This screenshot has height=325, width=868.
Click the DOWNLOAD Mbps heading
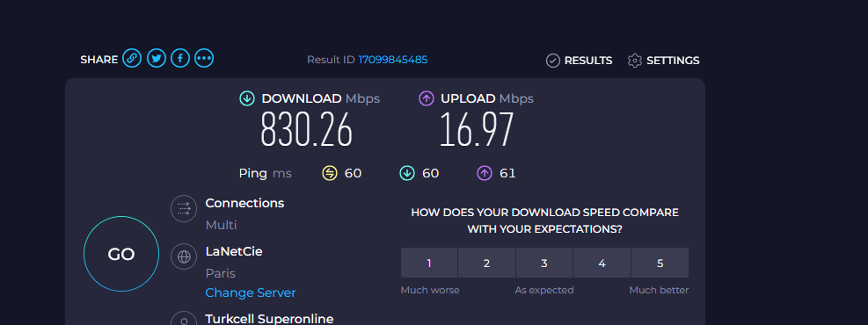pos(320,99)
